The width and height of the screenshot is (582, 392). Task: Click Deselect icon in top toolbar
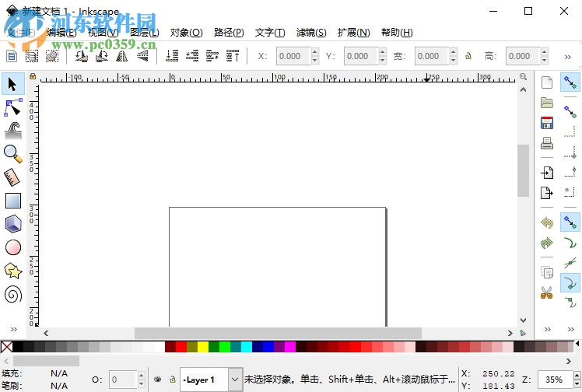tap(52, 56)
